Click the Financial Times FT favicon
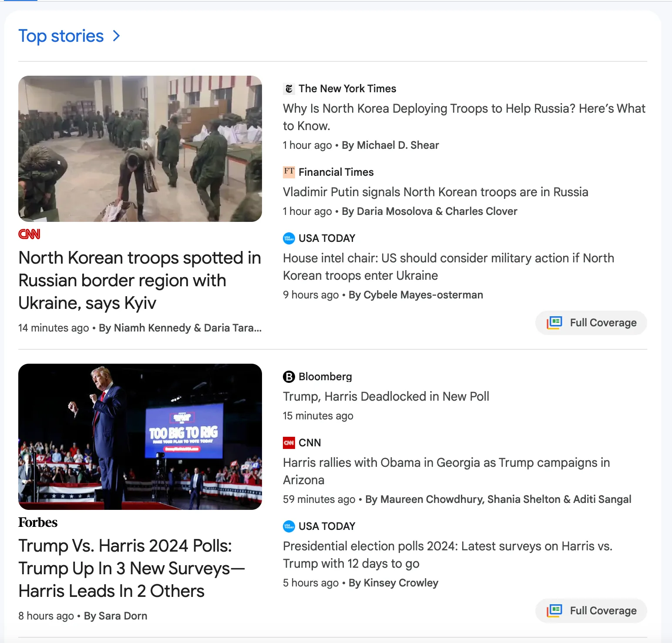Viewport: 672px width, 643px height. [x=289, y=172]
